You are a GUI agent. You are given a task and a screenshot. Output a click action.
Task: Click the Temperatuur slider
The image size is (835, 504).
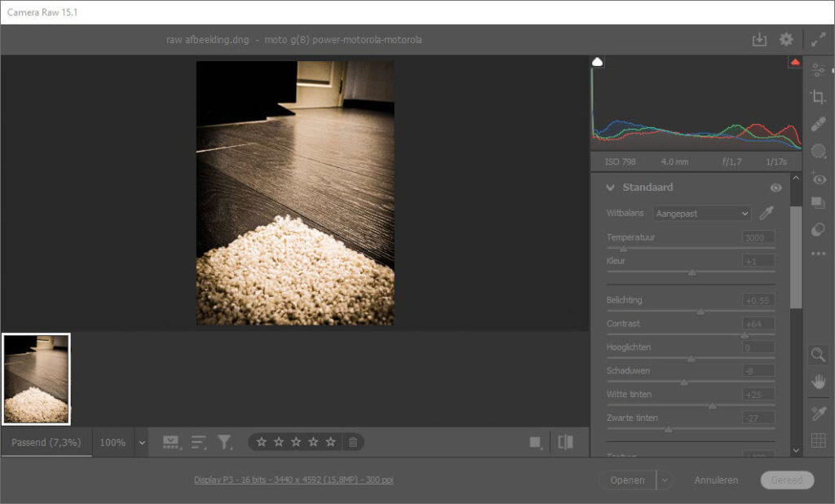click(x=691, y=248)
